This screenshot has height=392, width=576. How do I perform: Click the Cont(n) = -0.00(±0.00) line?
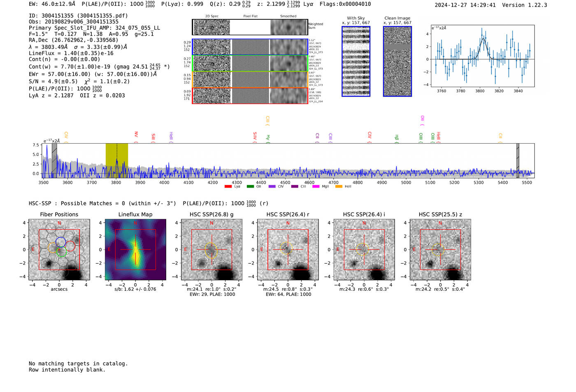65,59
